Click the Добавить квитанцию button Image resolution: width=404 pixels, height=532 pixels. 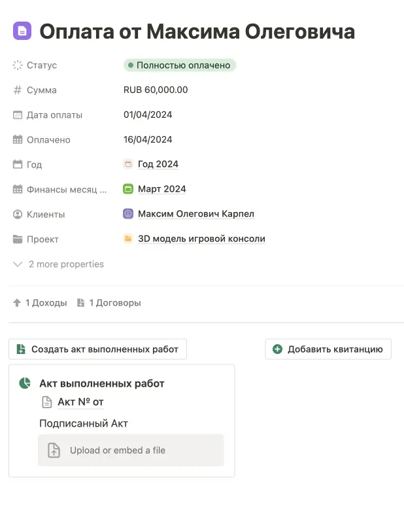tap(328, 349)
